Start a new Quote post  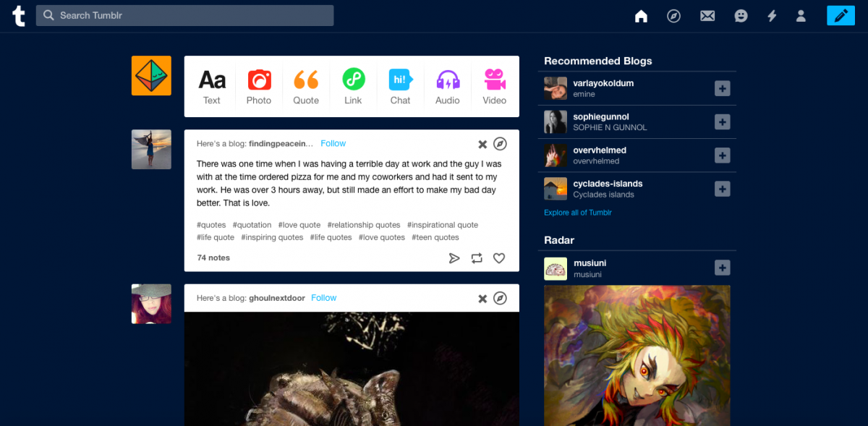point(305,86)
